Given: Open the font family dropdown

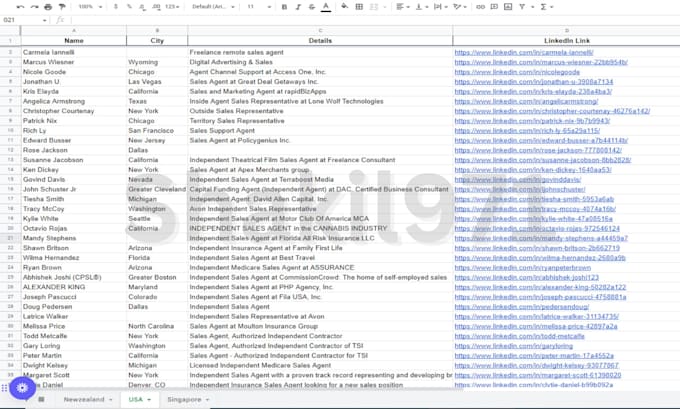Looking at the screenshot, I should click(x=213, y=7).
